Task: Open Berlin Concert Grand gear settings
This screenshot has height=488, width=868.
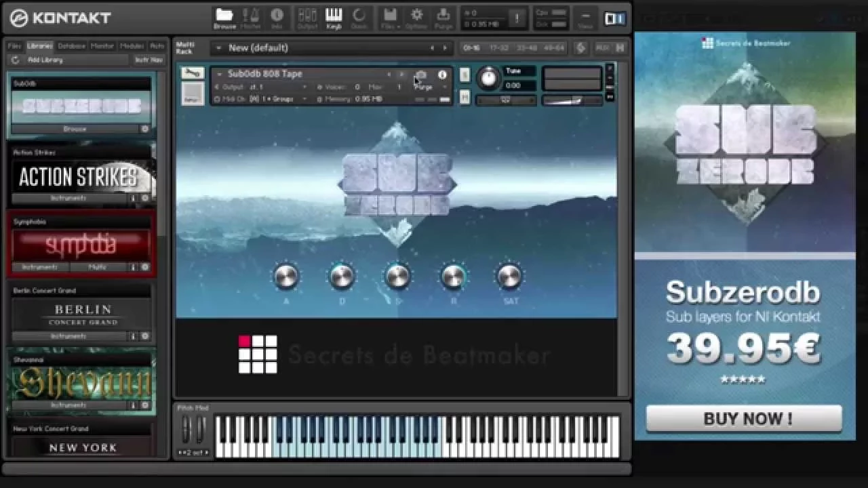Action: [x=145, y=336]
